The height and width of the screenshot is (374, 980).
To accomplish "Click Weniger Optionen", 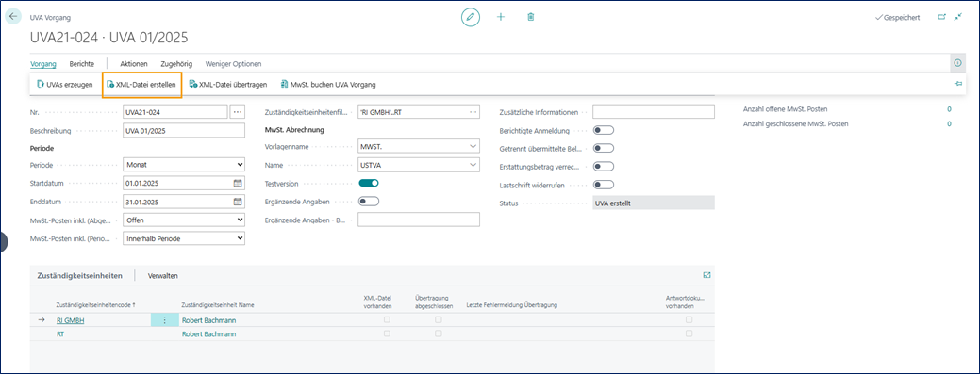I will click(x=233, y=64).
